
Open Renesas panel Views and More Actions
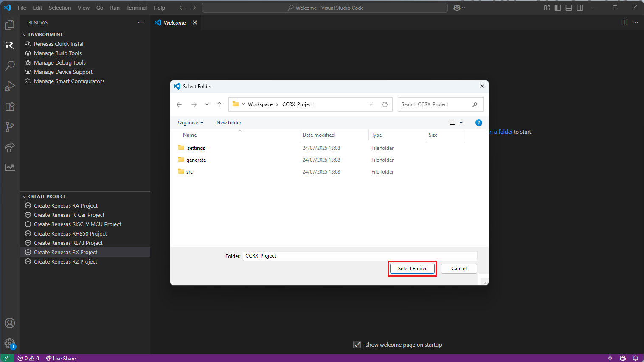click(x=141, y=22)
